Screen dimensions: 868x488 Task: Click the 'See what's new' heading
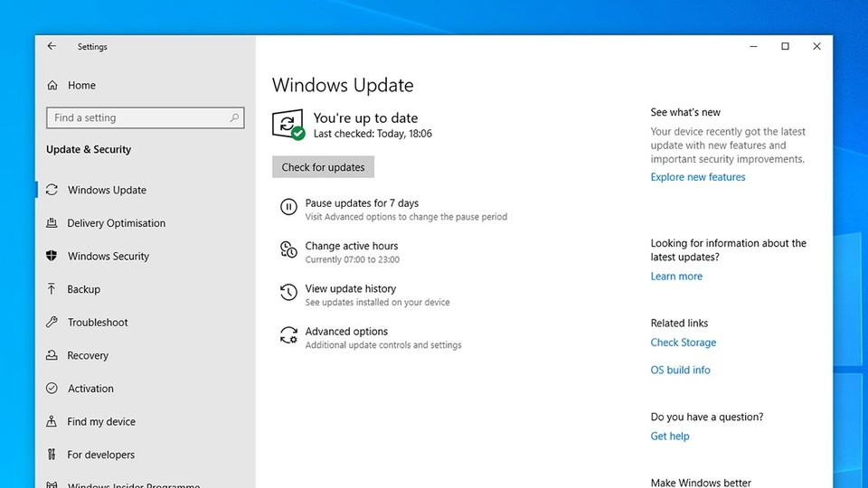pyautogui.click(x=685, y=112)
